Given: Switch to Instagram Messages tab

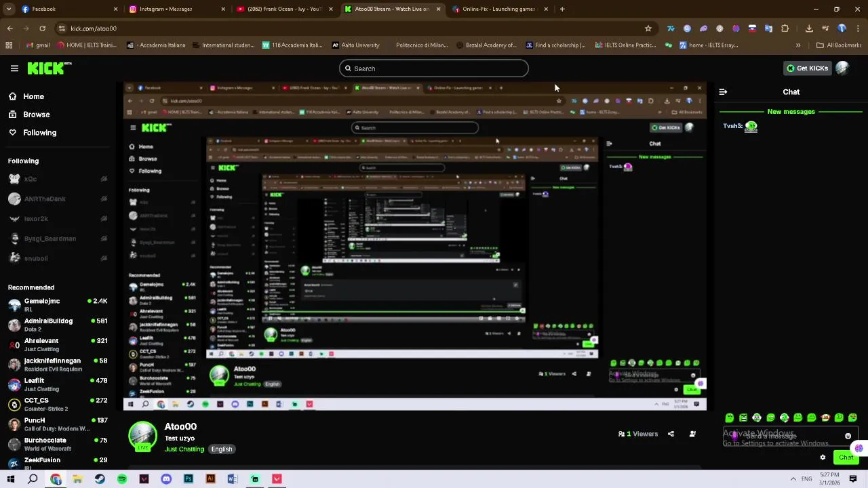Looking at the screenshot, I should coord(176,9).
